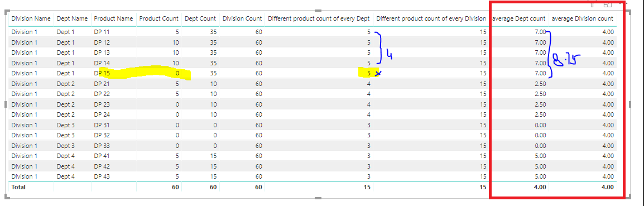Screen dimensions: 644x206
Task: Select the DP 31 product cell
Action: (x=102, y=124)
